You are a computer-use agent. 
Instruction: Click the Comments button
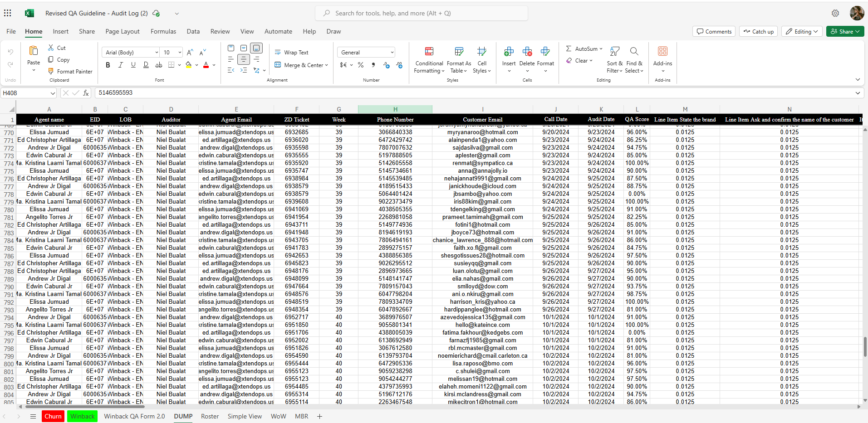[x=714, y=32]
